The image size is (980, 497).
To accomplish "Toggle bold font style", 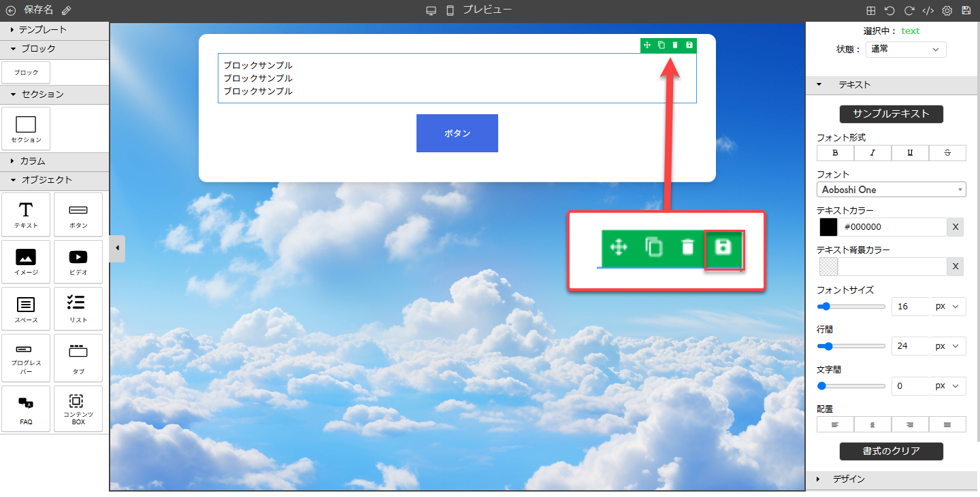I will click(x=835, y=153).
